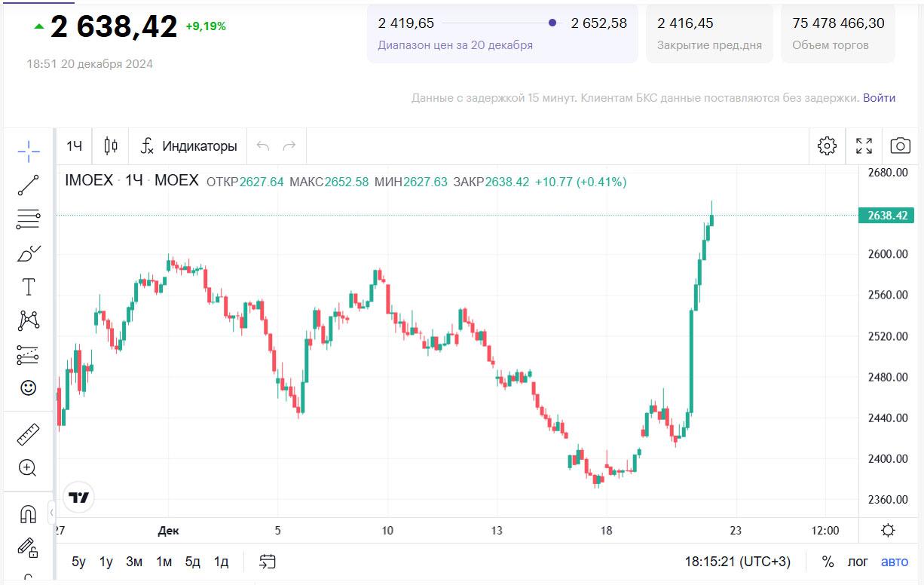
Task: Switch to the 1м date range
Action: tap(164, 562)
